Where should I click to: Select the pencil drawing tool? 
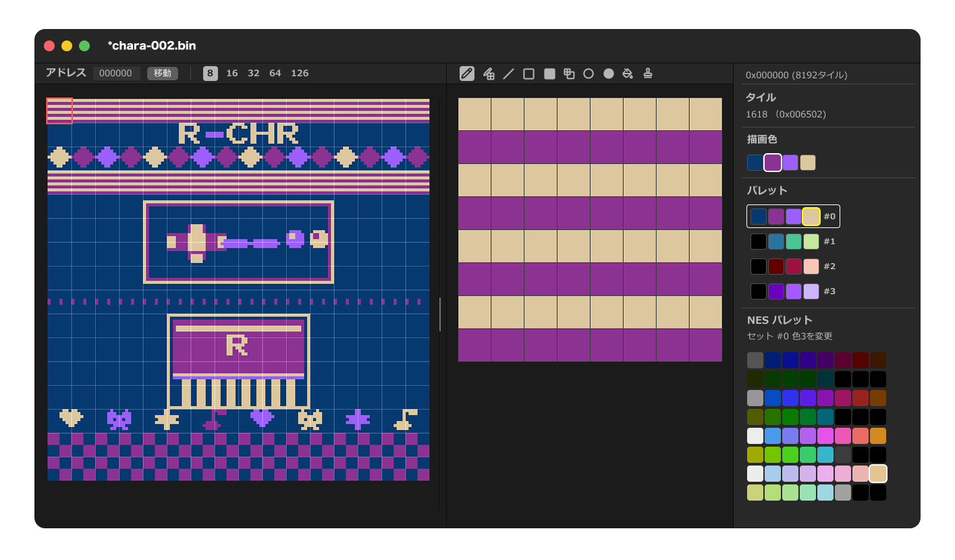click(x=467, y=74)
